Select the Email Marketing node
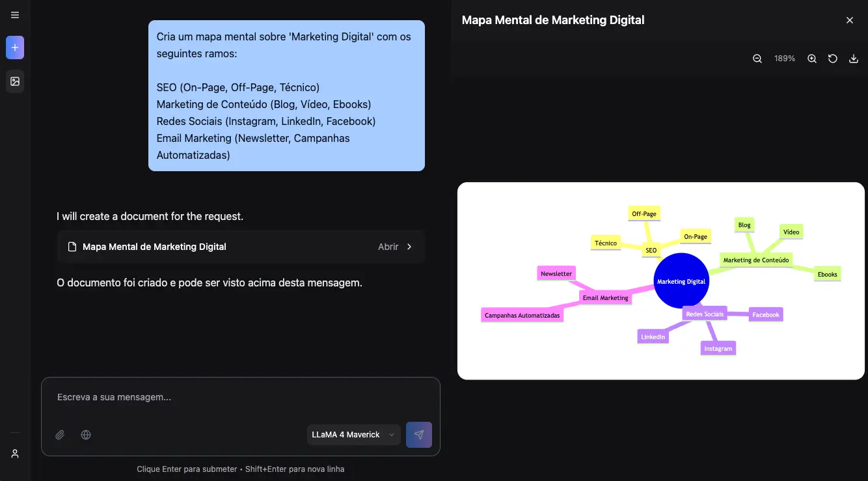Viewport: 868px width, 481px height. [606, 297]
